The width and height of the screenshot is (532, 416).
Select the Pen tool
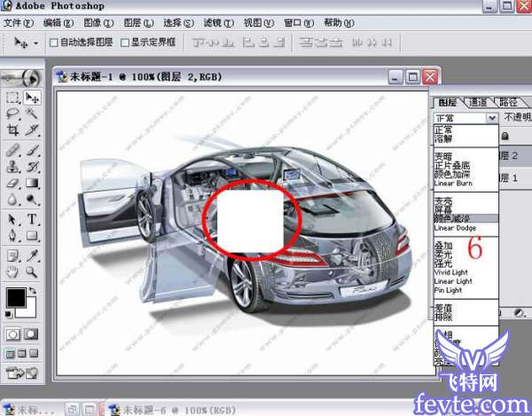coord(13,235)
